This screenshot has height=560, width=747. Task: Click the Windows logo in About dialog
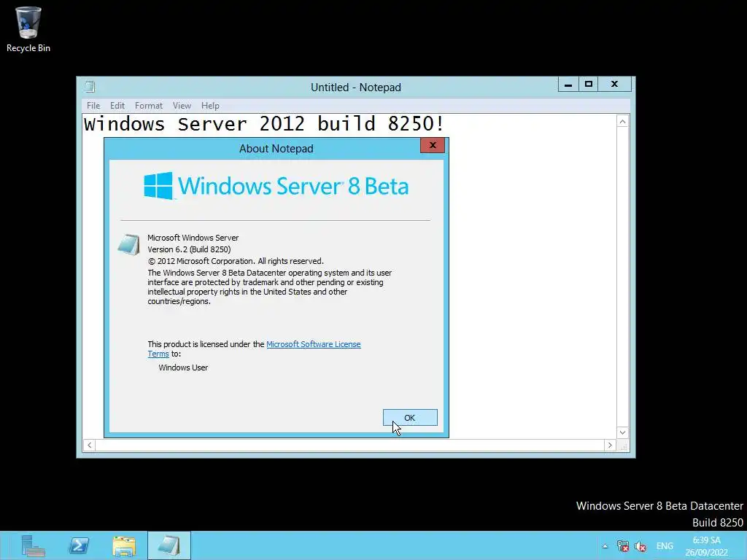click(158, 186)
